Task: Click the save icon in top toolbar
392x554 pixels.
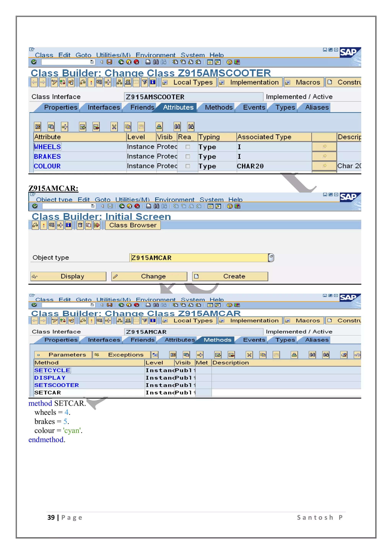Action: [109, 62]
